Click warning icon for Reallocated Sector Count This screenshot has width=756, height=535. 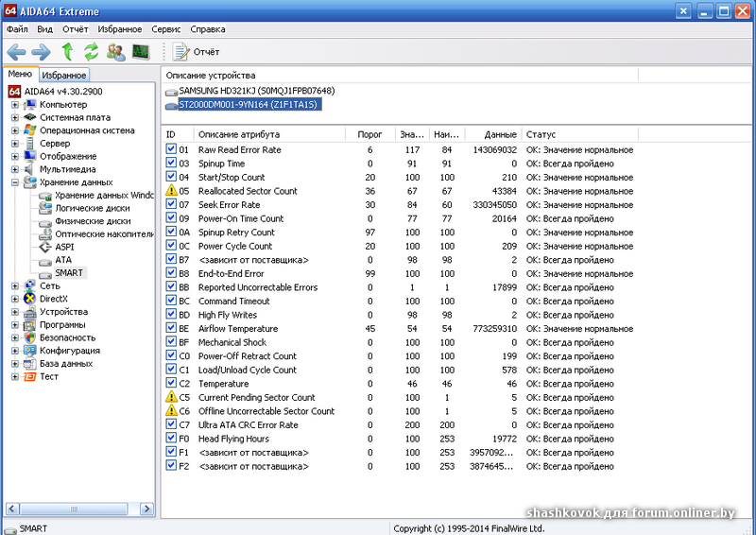coord(171,191)
